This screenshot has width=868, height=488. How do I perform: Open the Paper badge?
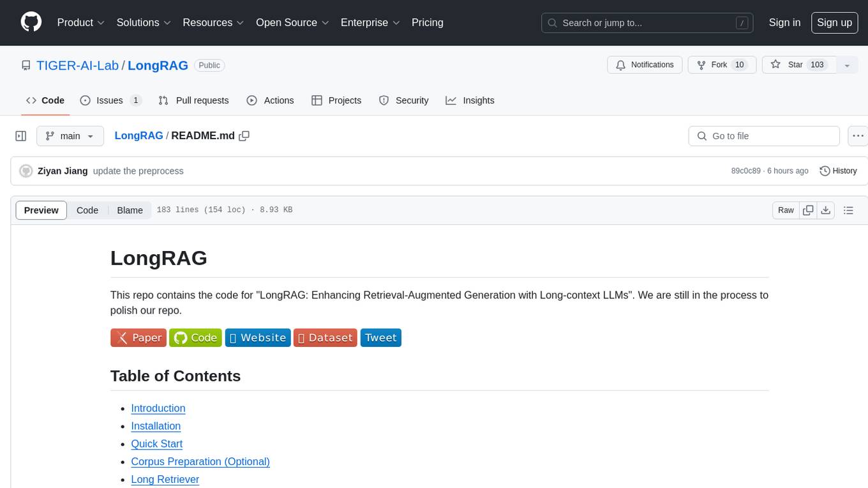138,338
